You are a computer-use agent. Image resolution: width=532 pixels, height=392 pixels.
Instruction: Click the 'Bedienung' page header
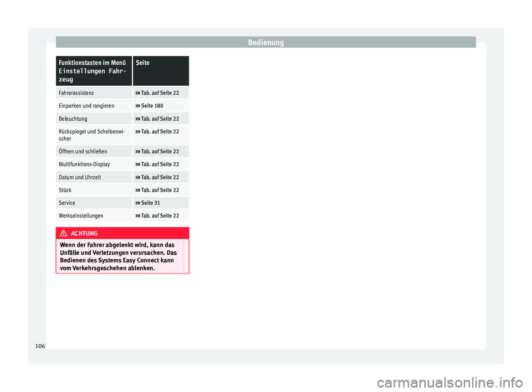[265, 43]
